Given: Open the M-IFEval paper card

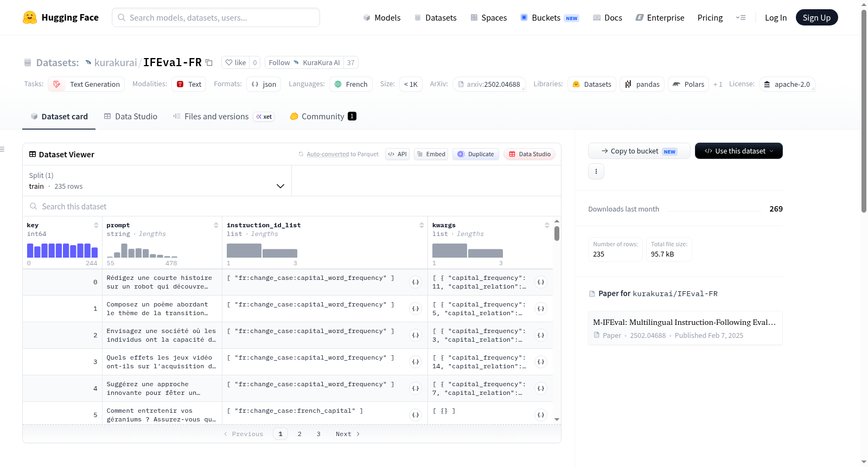Looking at the screenshot, I should [685, 328].
